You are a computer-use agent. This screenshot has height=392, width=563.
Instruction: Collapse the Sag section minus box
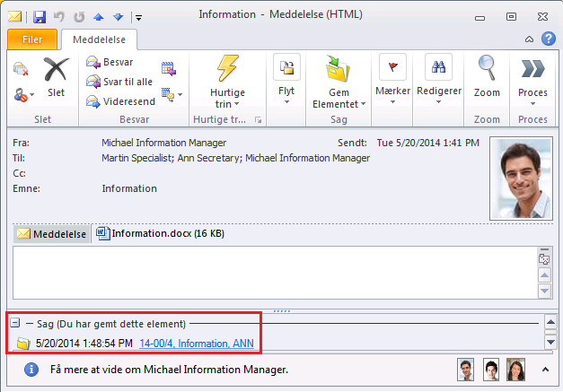point(15,322)
